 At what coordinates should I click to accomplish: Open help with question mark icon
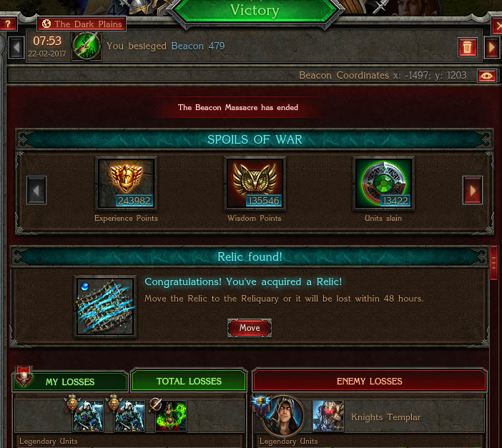[8, 24]
